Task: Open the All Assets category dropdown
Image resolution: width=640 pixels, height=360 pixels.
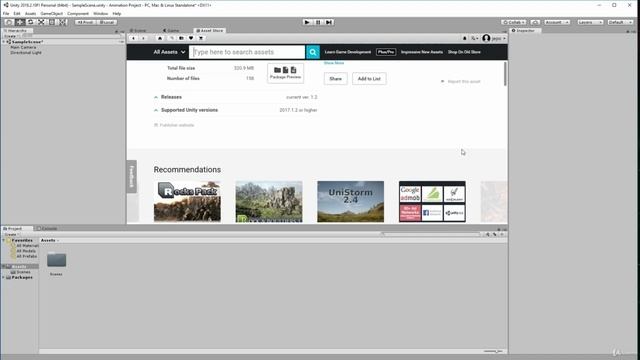Action: point(169,52)
